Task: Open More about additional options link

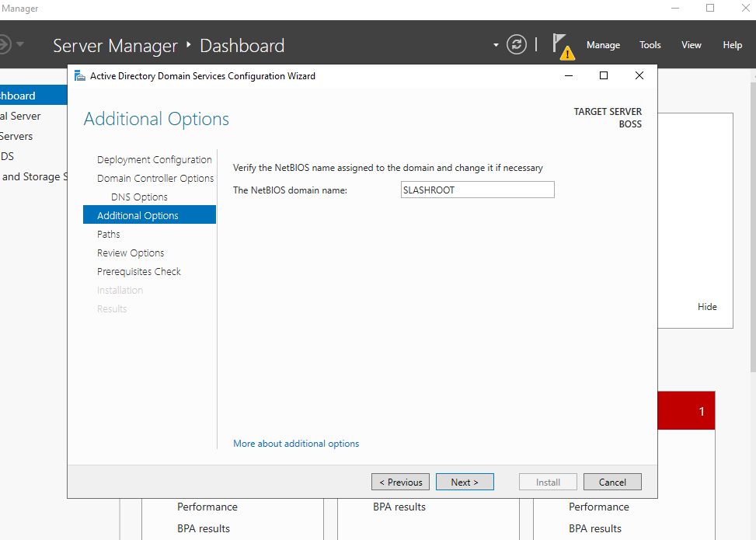Action: tap(296, 444)
